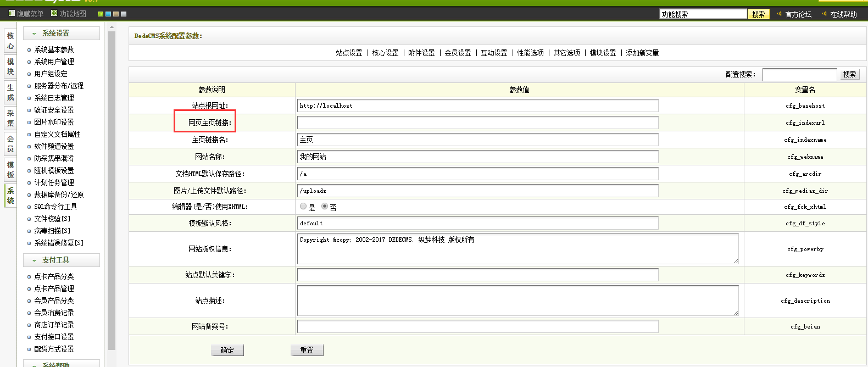Select the 会员 vertical tab

click(x=10, y=144)
